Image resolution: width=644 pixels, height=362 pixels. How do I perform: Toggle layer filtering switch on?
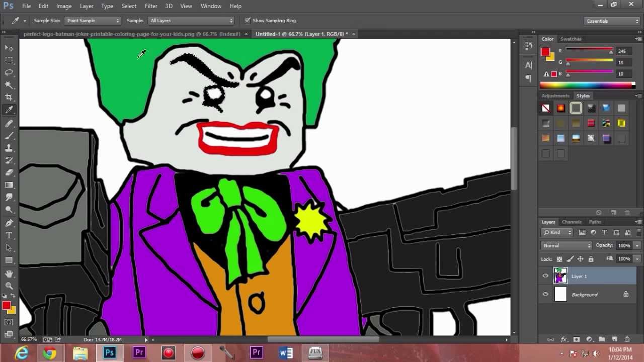coord(638,232)
